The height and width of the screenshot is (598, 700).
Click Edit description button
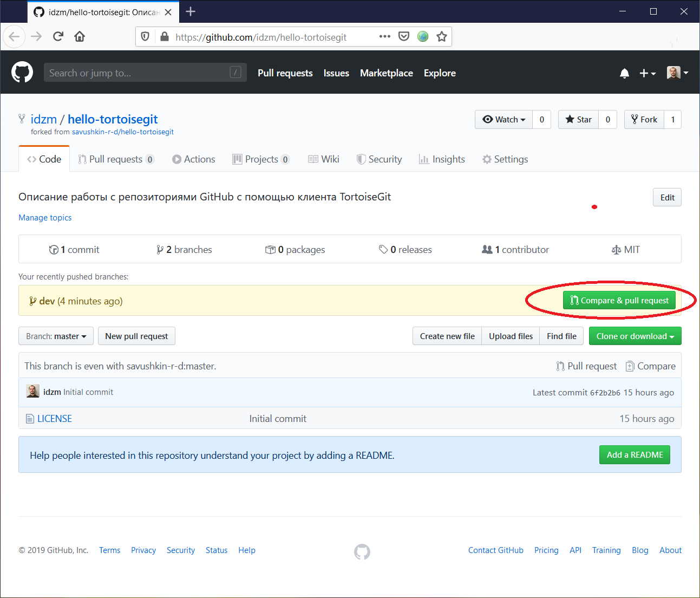point(667,197)
